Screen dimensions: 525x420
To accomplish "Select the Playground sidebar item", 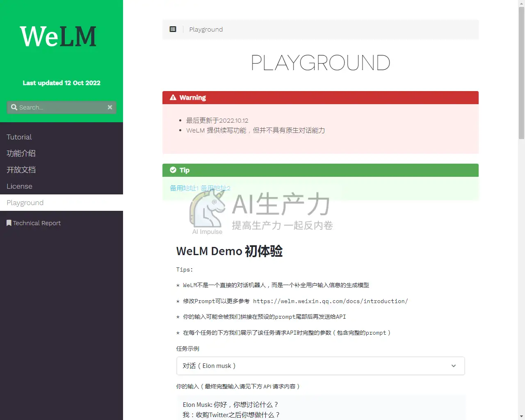I will pos(62,203).
